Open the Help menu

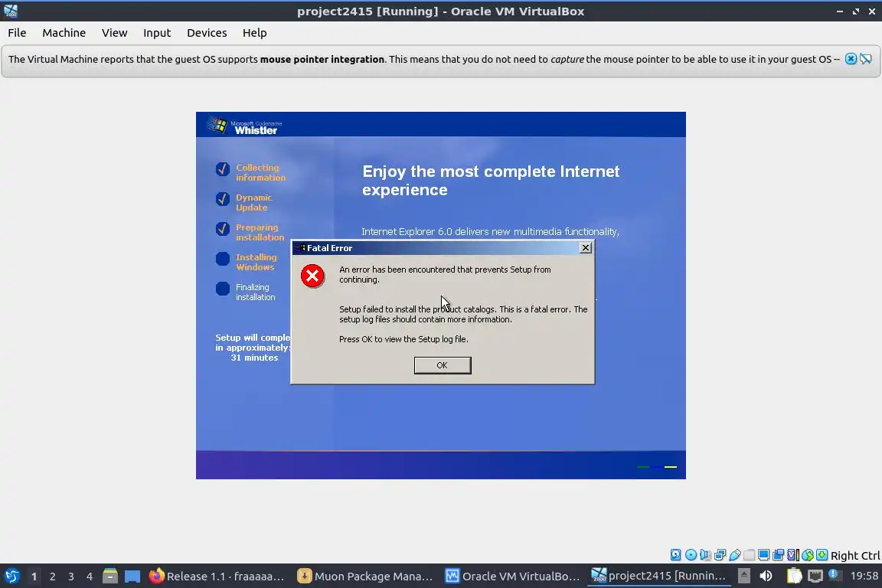point(255,33)
